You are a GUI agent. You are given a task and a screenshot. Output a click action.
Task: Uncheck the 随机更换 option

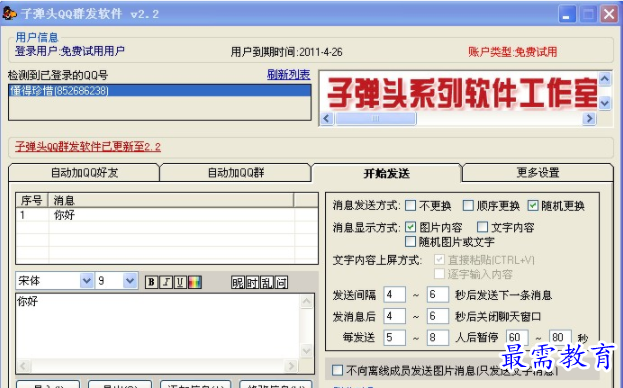(533, 206)
